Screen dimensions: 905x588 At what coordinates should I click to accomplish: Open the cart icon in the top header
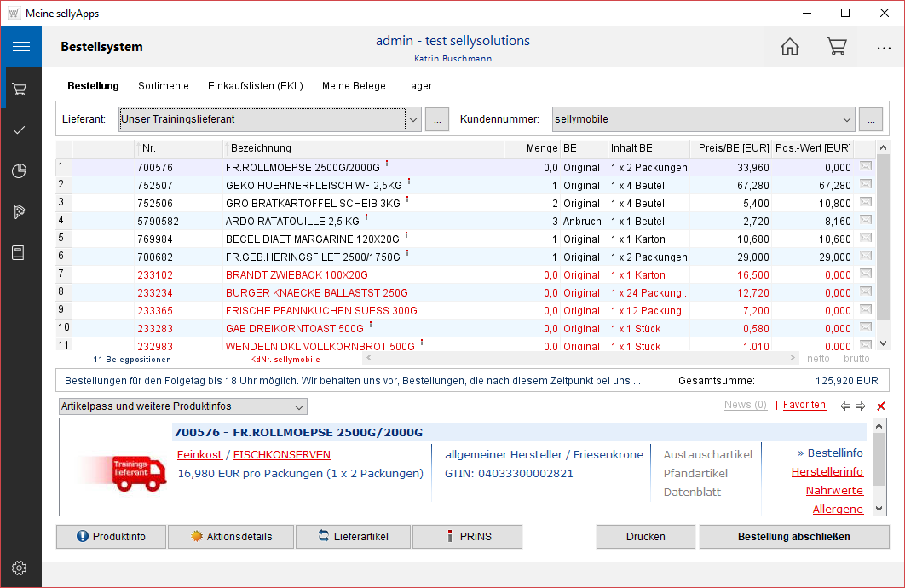[836, 47]
